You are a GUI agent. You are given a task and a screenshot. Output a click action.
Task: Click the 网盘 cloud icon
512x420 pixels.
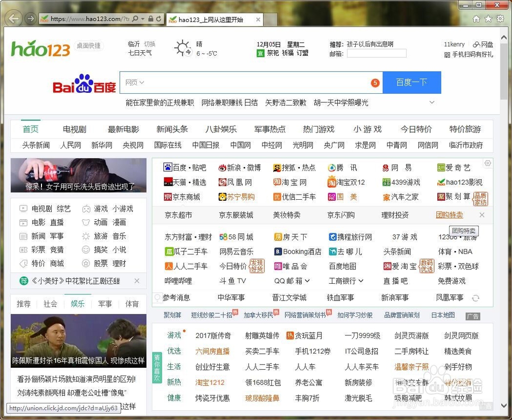476,45
